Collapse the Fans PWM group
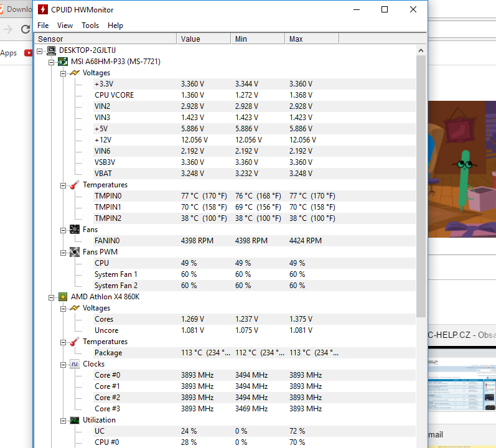 point(63,253)
